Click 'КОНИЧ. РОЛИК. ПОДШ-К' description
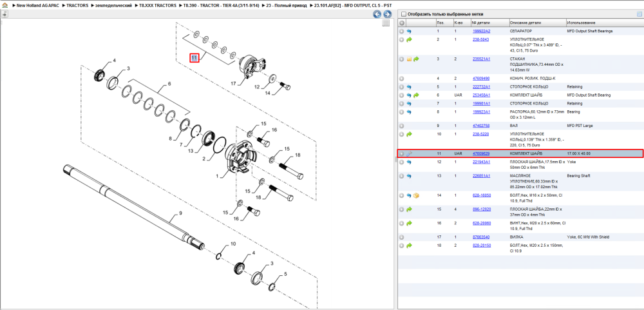 pyautogui.click(x=533, y=79)
